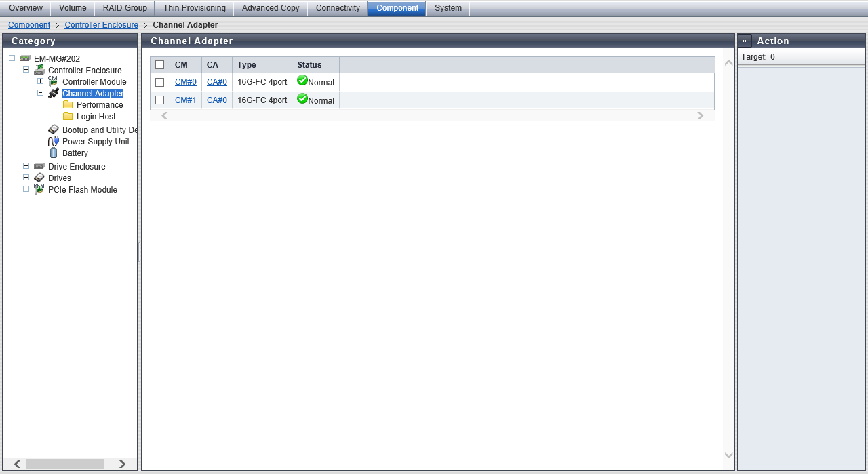Click the Drives disk icon
This screenshot has height=474, width=868.
tap(39, 178)
